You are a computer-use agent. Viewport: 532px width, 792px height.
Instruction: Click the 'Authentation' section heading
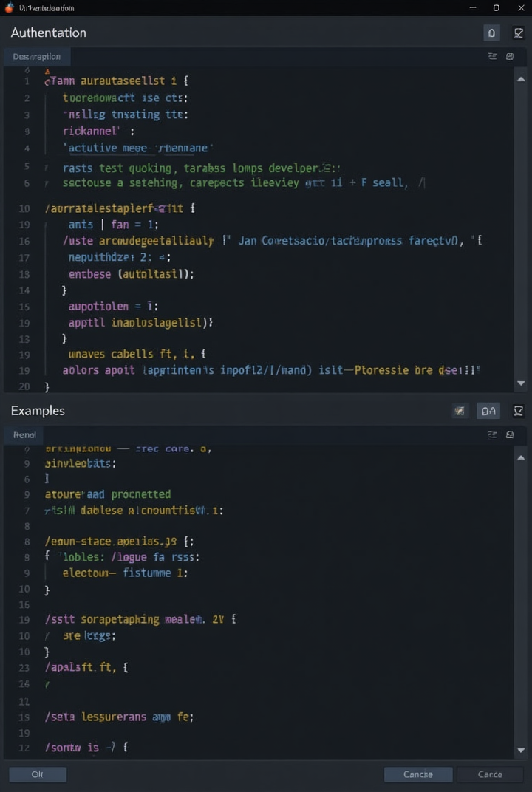49,33
